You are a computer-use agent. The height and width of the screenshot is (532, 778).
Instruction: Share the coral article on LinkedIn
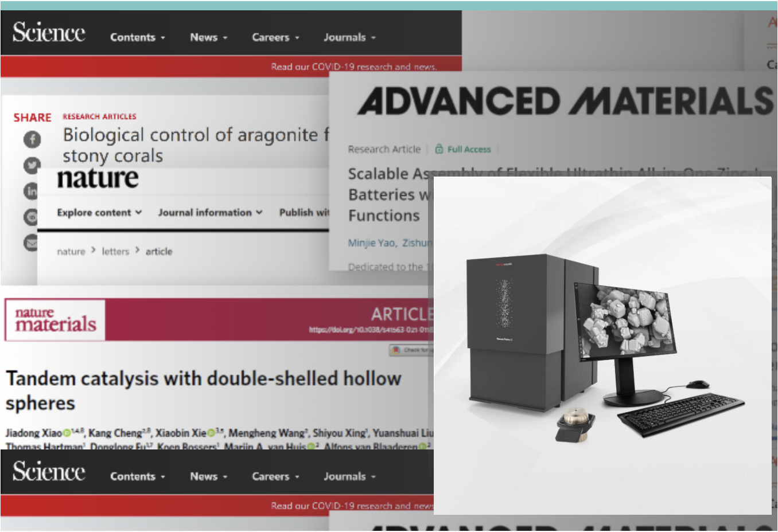point(31,191)
